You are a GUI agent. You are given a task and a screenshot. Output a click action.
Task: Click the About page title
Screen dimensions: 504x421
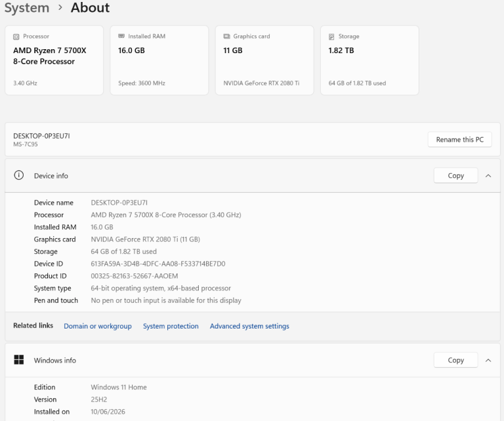[x=91, y=7]
